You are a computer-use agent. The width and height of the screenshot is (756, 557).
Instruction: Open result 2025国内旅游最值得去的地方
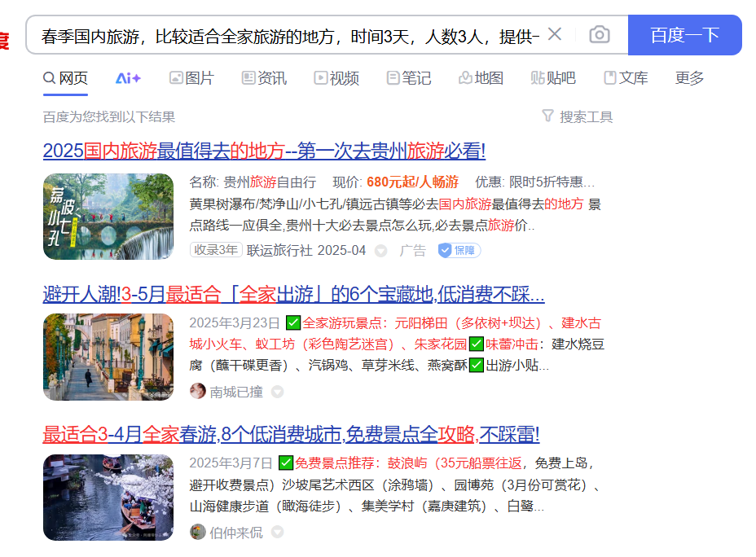[264, 151]
